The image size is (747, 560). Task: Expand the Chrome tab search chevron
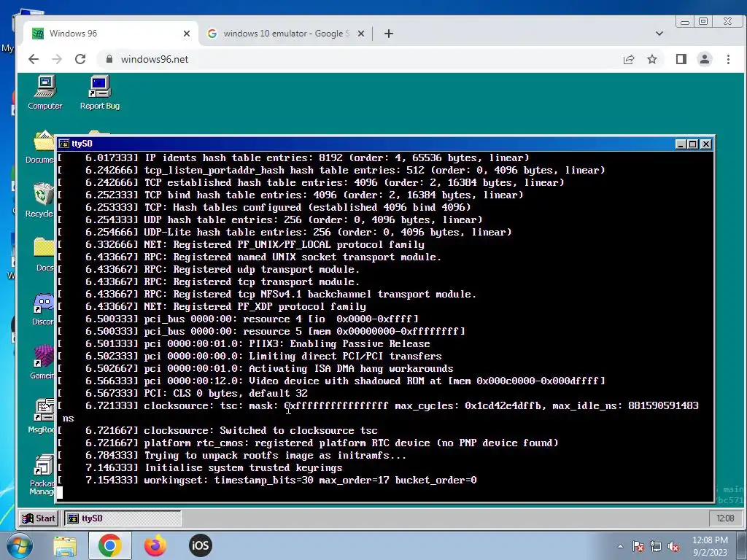659,34
